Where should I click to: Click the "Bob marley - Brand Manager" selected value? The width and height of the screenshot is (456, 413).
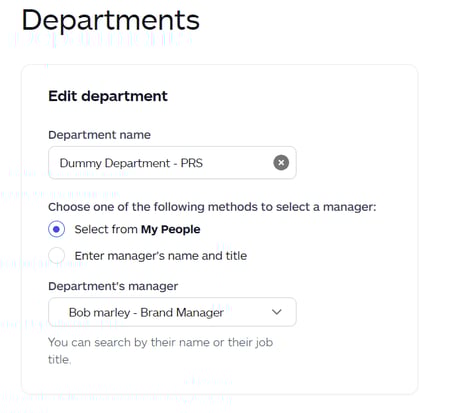(146, 313)
